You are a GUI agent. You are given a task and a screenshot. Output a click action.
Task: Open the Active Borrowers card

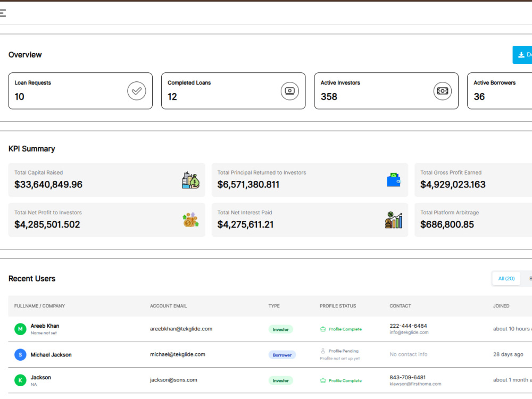tap(500, 91)
